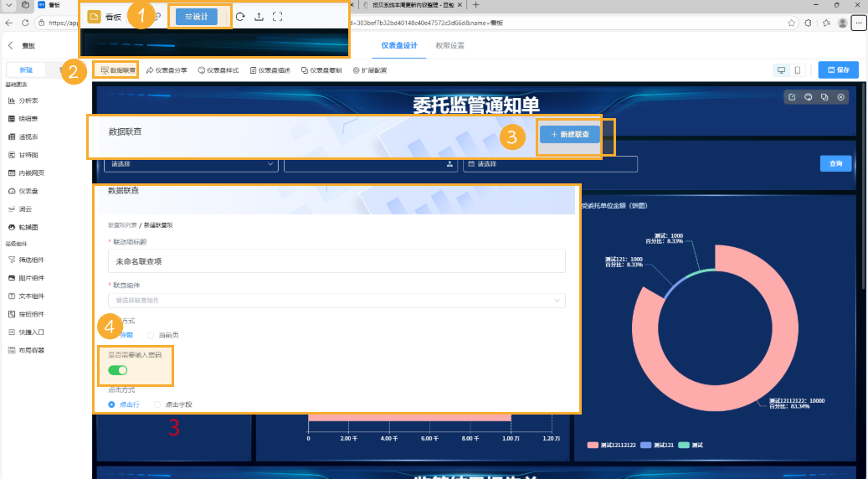Viewport: 868px width, 479px height.
Task: Select the 新建 tab in left panel
Action: click(x=26, y=70)
